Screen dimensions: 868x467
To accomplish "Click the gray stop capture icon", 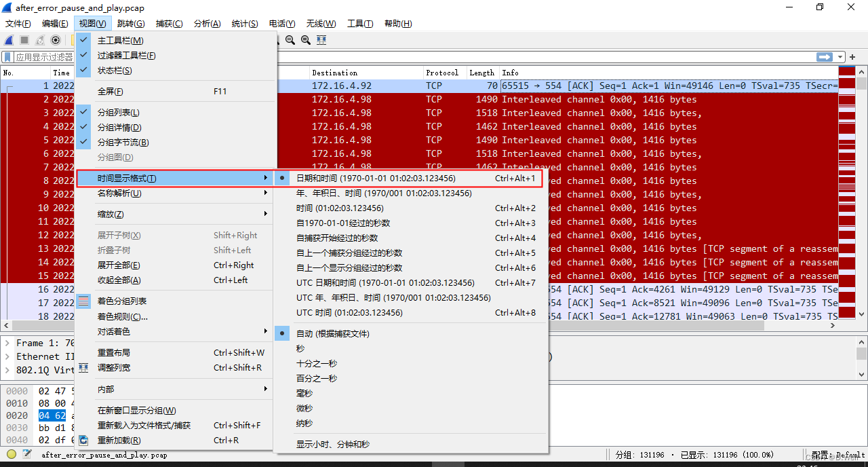I will coord(23,40).
